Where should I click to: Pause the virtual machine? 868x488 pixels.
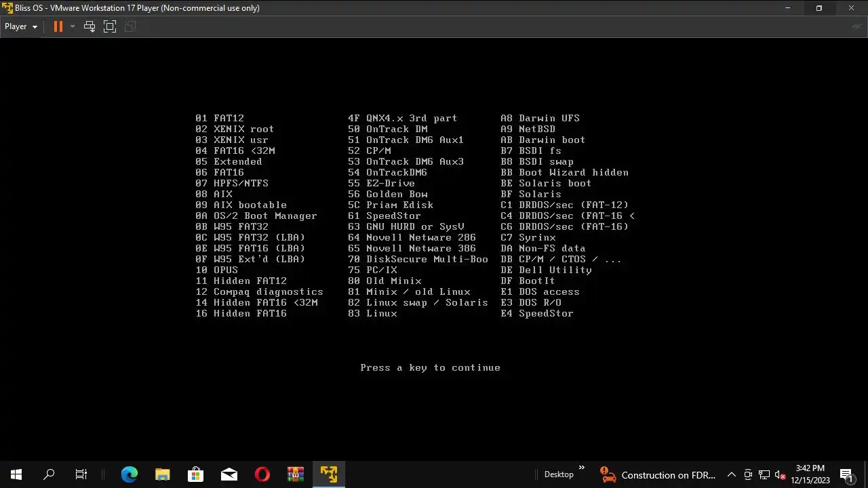click(58, 26)
